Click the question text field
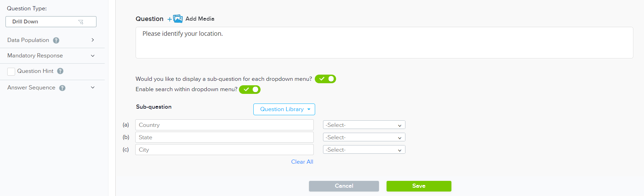Image resolution: width=644 pixels, height=196 pixels. 384,43
